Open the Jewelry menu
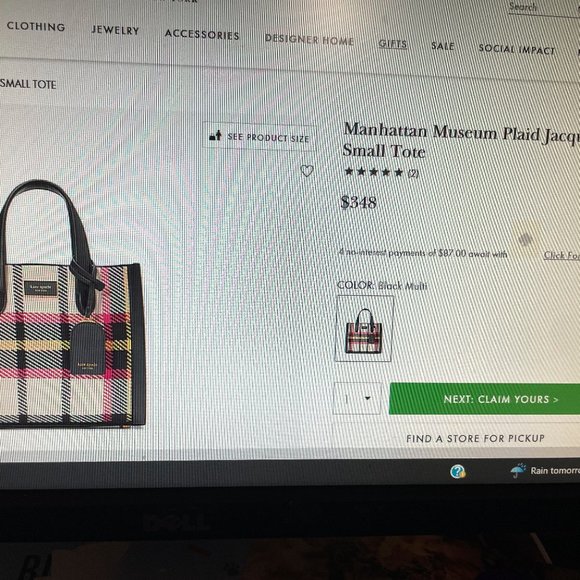Viewport: 580px width, 580px height. point(115,30)
